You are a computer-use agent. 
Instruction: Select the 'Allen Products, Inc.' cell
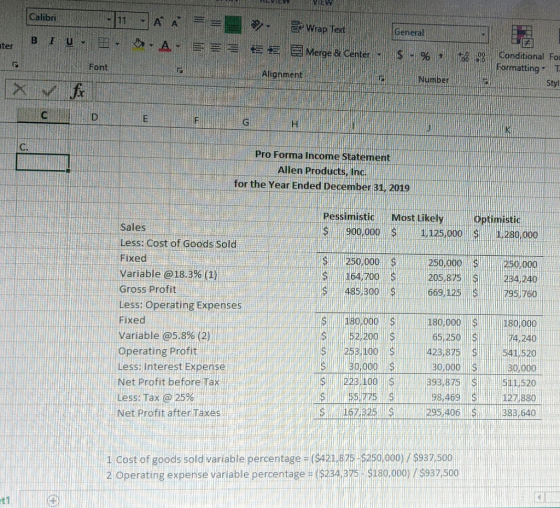[322, 171]
